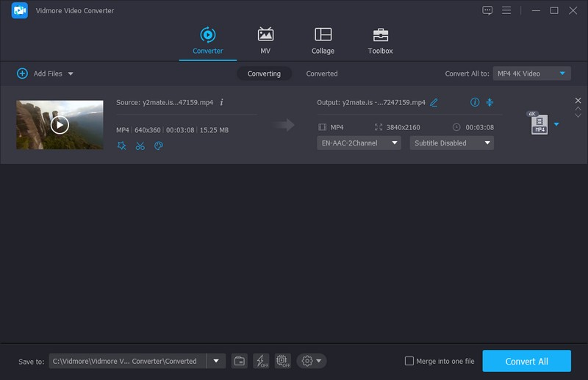Show the Converting list

tap(264, 74)
